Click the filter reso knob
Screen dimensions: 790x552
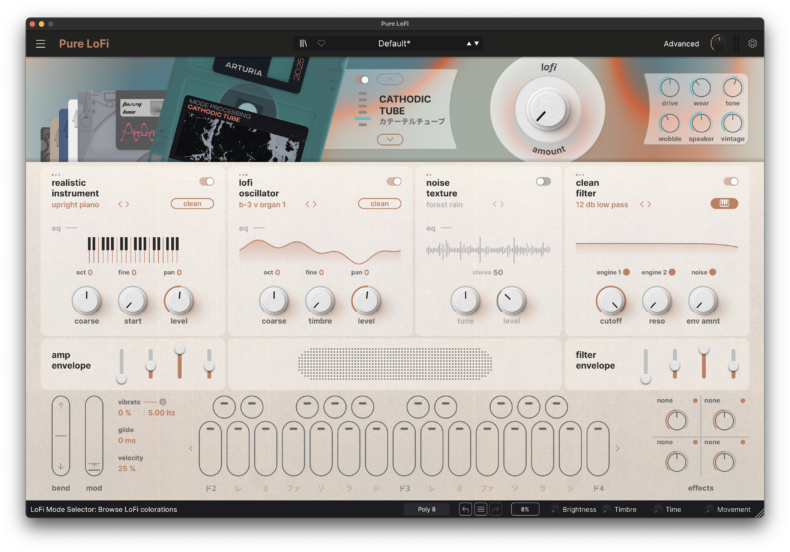tap(656, 301)
